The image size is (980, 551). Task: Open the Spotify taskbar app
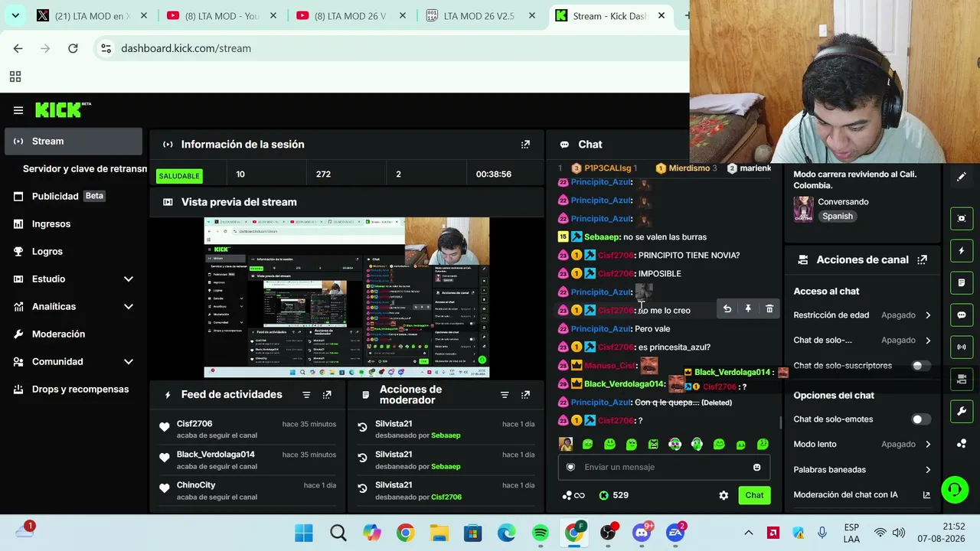click(541, 533)
